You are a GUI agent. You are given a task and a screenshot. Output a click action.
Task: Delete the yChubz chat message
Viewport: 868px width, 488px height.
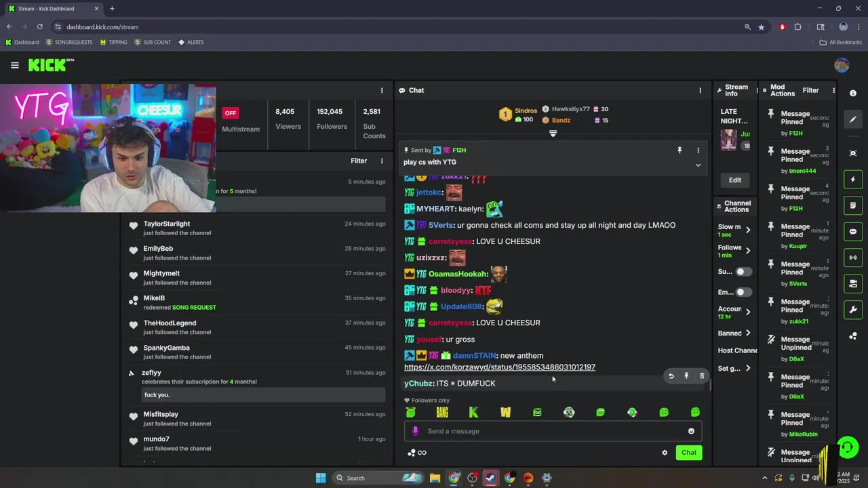coord(702,376)
